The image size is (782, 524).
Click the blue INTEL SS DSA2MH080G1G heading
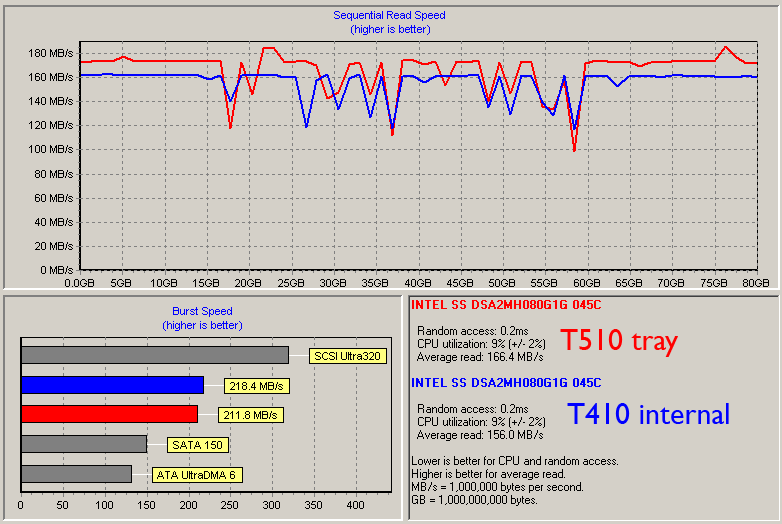pyautogui.click(x=506, y=382)
